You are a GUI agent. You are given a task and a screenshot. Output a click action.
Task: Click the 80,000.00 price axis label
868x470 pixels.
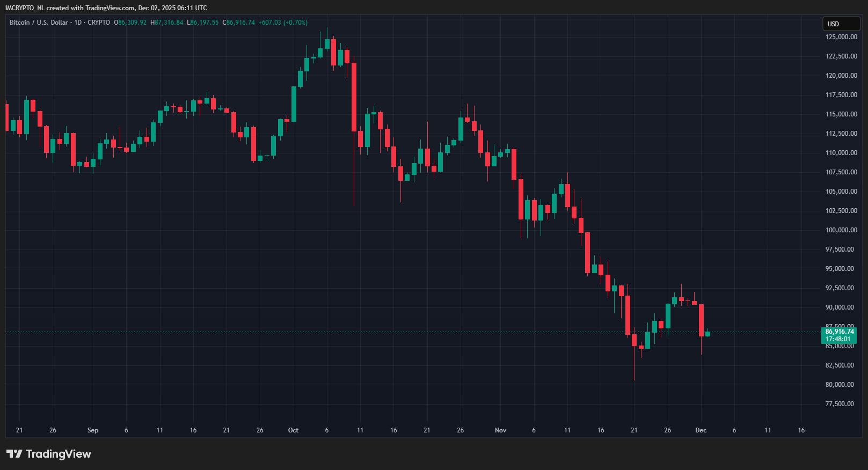tap(840, 385)
